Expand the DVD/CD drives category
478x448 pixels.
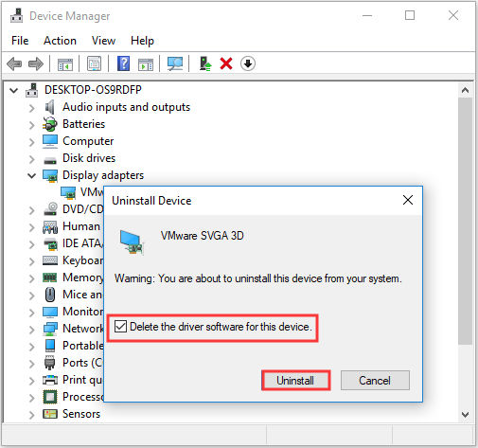tap(32, 210)
